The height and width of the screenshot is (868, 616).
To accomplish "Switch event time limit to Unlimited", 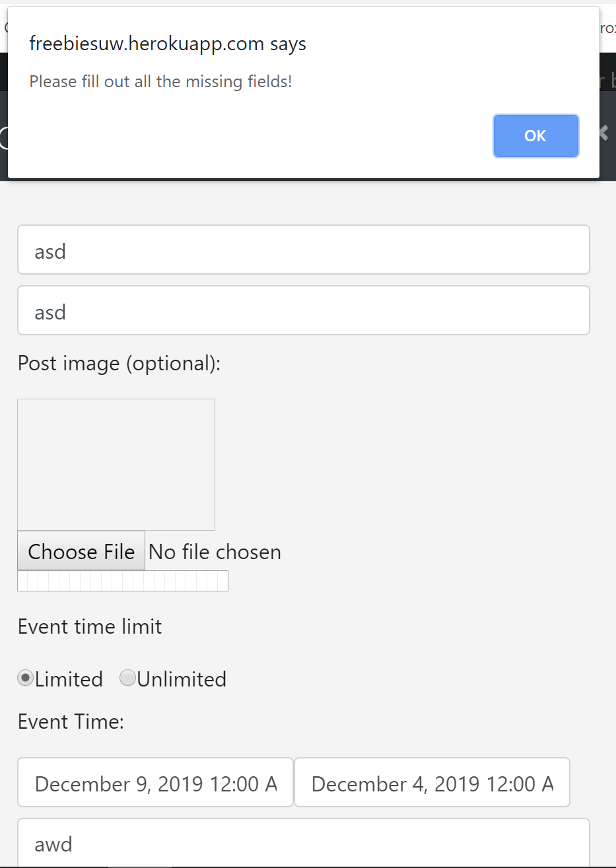I will coord(127,677).
